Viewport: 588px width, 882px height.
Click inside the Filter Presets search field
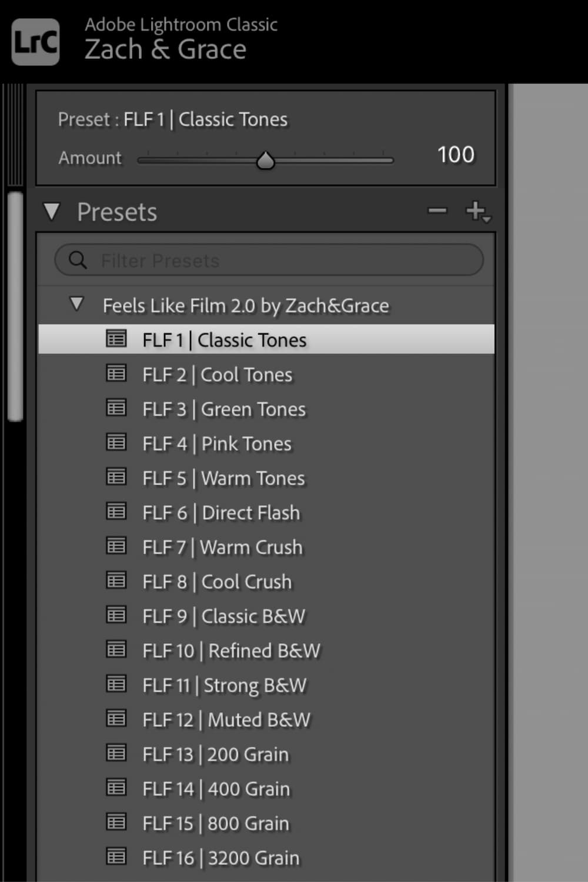pos(265,260)
